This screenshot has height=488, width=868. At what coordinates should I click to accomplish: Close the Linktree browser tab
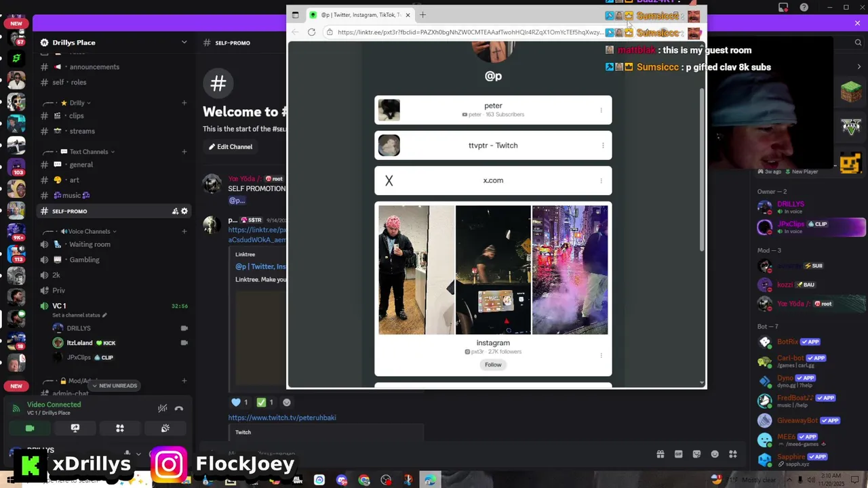point(408,14)
